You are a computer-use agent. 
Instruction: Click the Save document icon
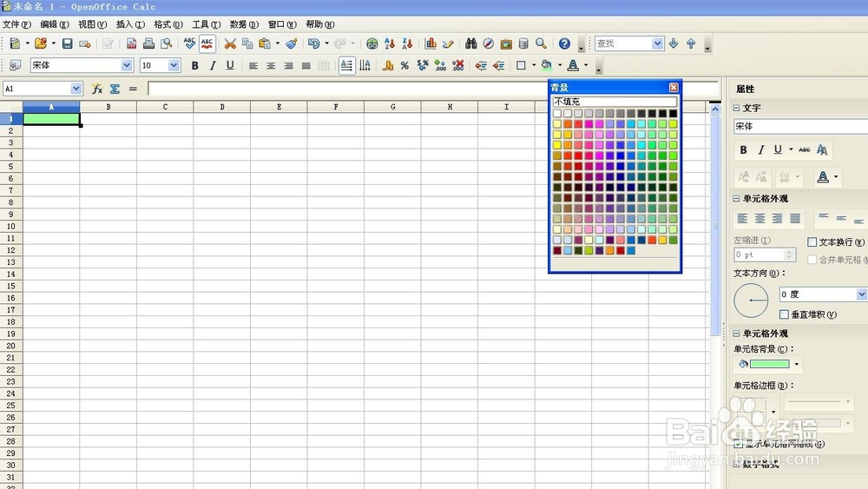coord(67,43)
